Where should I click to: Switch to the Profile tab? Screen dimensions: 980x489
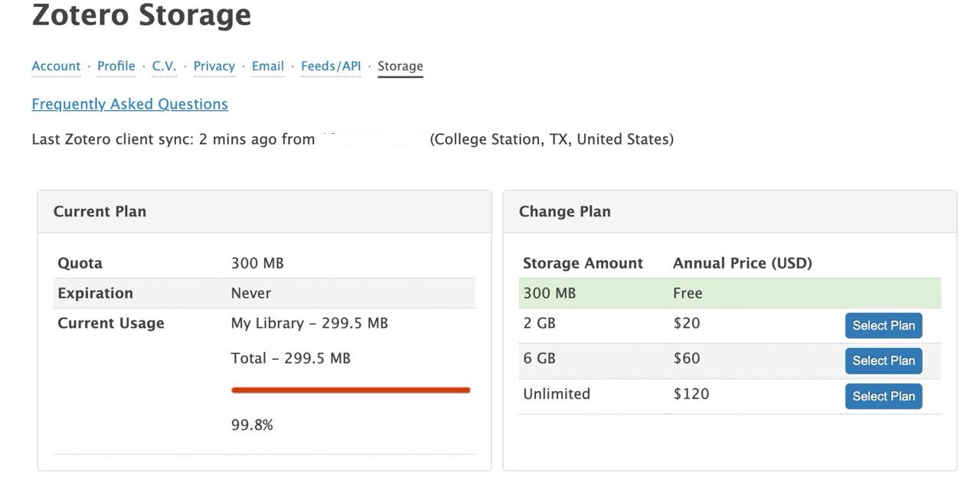116,66
